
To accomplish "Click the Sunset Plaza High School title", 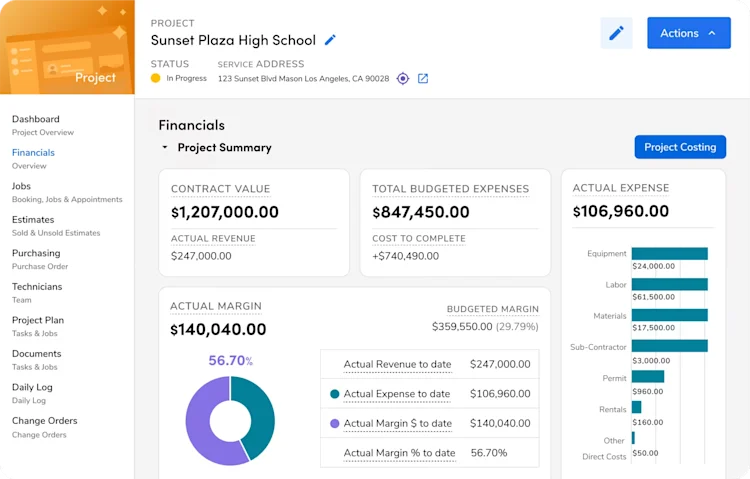I will [x=233, y=40].
